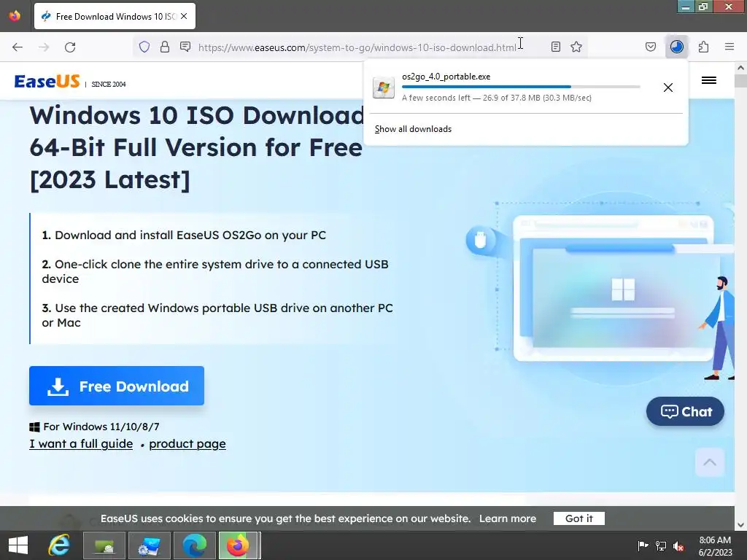This screenshot has height=560, width=747.
Task: Toggle reader view icon
Action: pyautogui.click(x=555, y=47)
